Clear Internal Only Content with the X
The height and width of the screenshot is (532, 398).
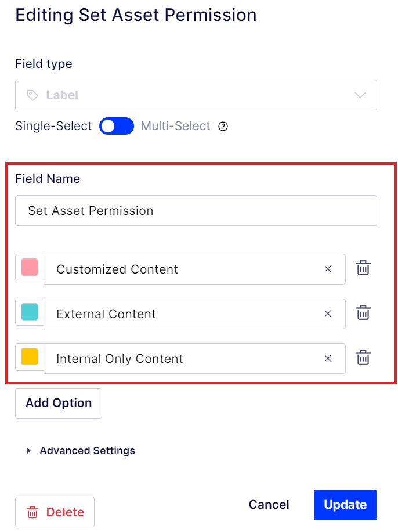[328, 358]
